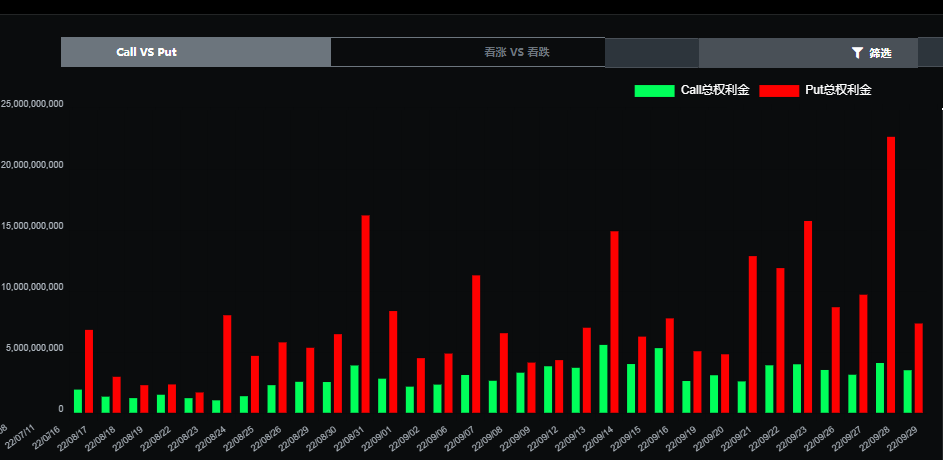Screen dimensions: 943x460
Task: Select the red bar for 22/08/24
Action: (x=227, y=364)
